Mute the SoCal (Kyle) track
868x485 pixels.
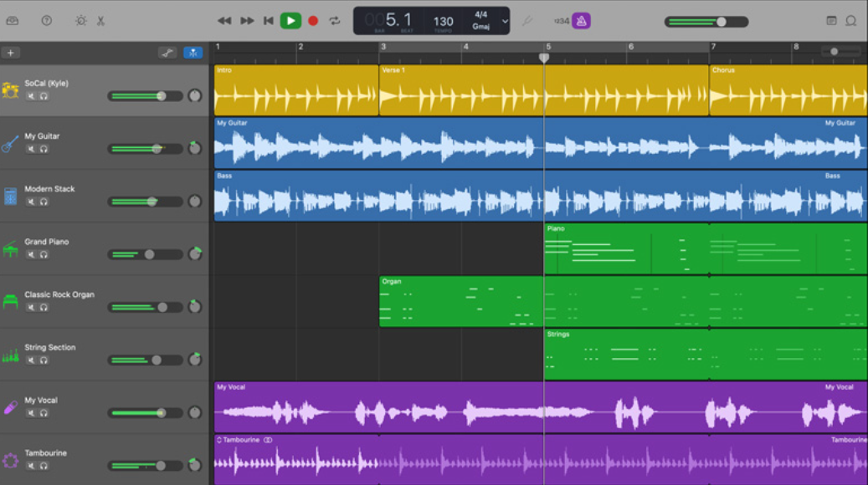coord(31,96)
